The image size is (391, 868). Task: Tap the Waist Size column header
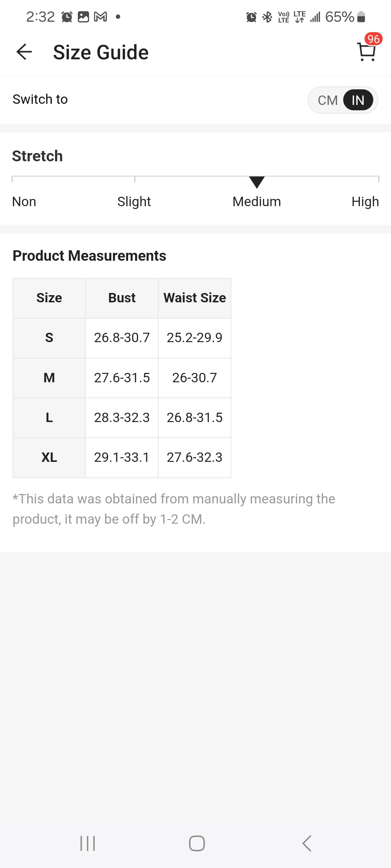(194, 298)
